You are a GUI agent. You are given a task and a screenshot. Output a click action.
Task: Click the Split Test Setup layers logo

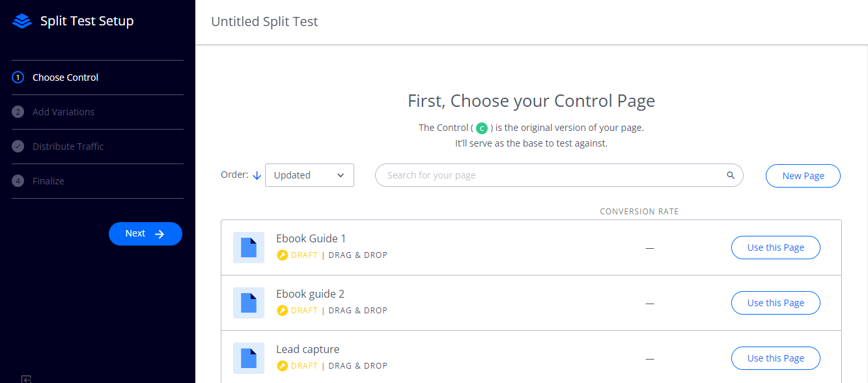[22, 21]
